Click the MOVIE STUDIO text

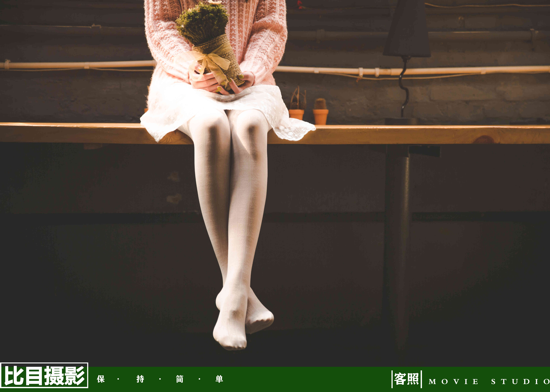[489, 382]
